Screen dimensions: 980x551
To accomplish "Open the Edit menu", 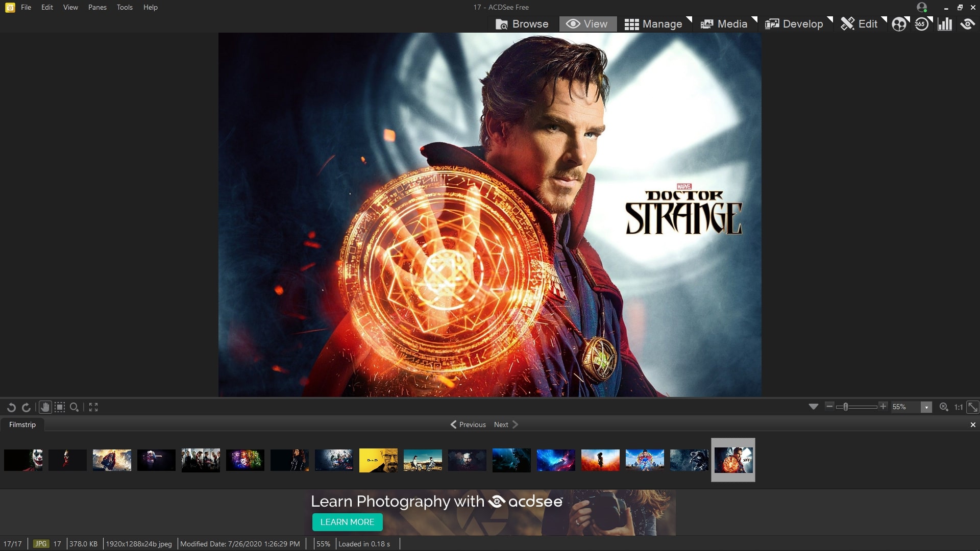I will pyautogui.click(x=47, y=7).
